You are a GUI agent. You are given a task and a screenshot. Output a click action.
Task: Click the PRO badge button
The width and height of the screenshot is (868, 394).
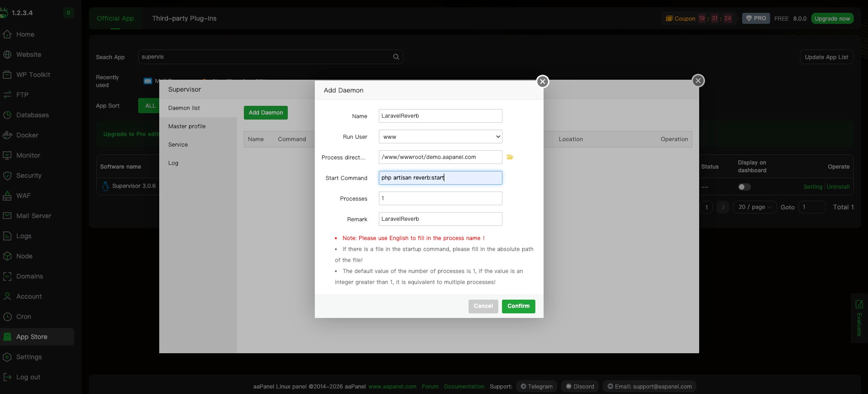click(x=756, y=18)
